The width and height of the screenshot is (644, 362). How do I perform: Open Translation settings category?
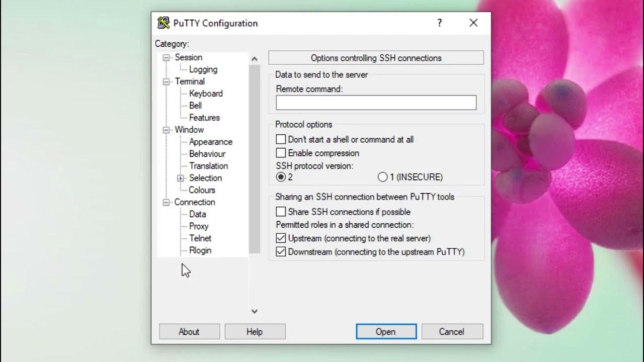click(x=208, y=166)
